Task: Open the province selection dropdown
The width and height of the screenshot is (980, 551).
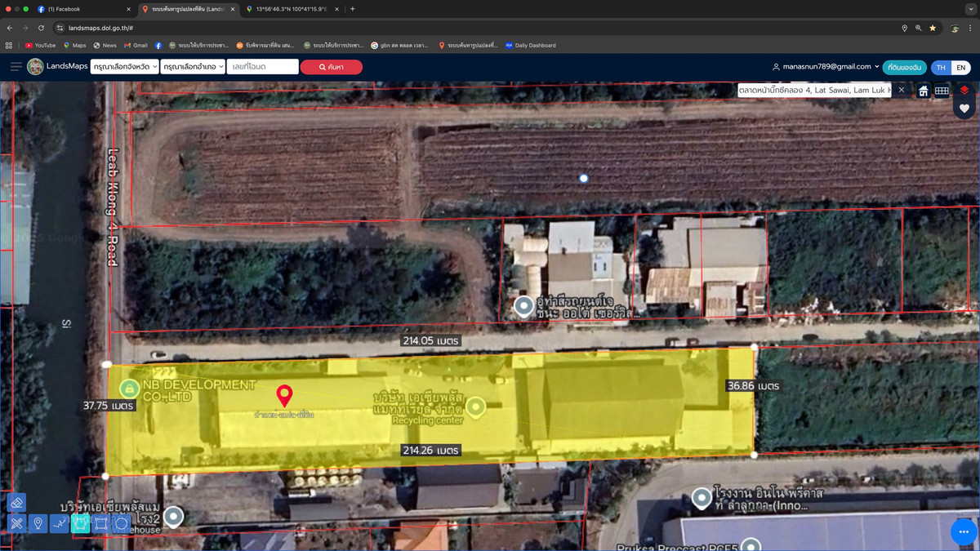Action: 124,67
